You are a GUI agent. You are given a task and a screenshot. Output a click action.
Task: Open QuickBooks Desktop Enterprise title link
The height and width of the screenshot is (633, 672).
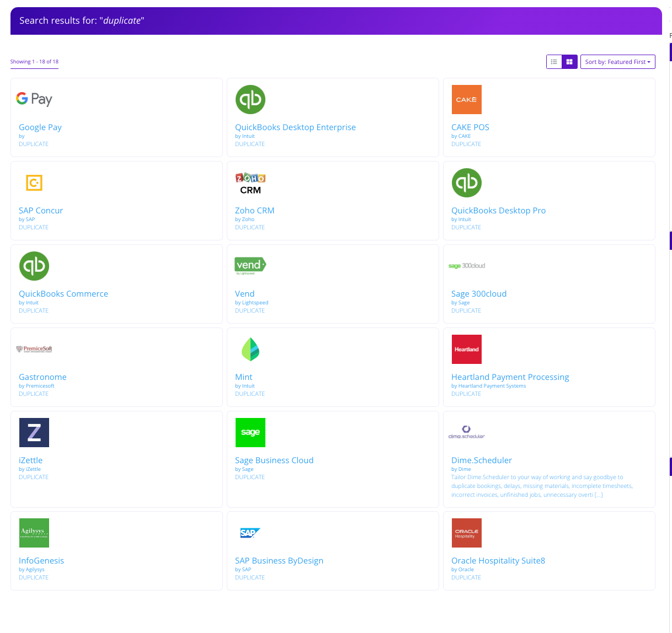click(x=295, y=127)
